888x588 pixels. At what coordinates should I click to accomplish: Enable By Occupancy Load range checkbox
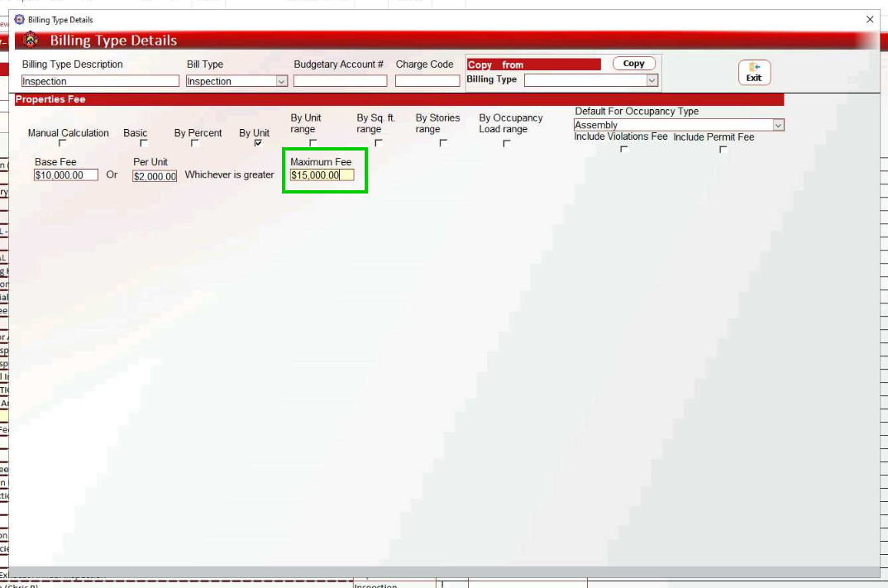(x=506, y=143)
